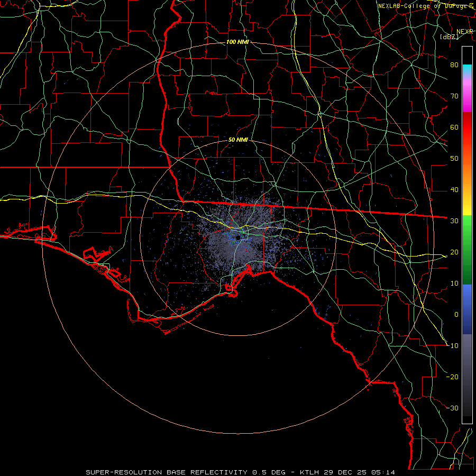Click the 50 dBZ scale value

(x=454, y=159)
